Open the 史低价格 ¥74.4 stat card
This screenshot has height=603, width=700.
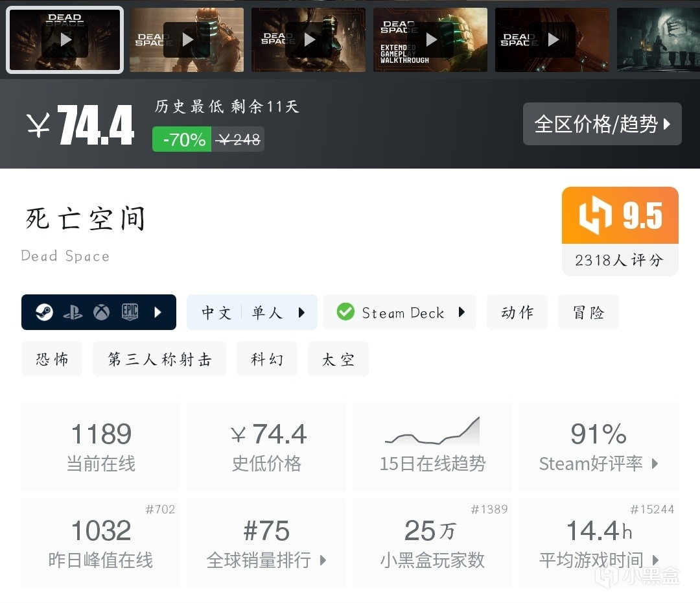click(266, 447)
